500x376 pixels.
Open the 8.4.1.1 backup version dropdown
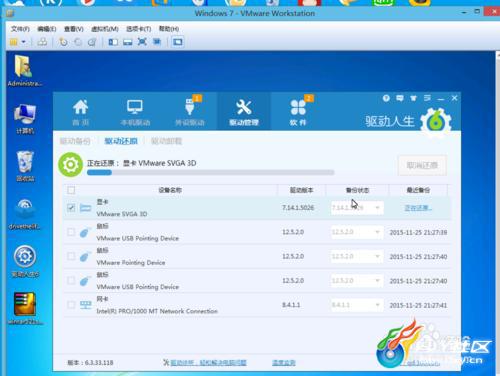(357, 305)
